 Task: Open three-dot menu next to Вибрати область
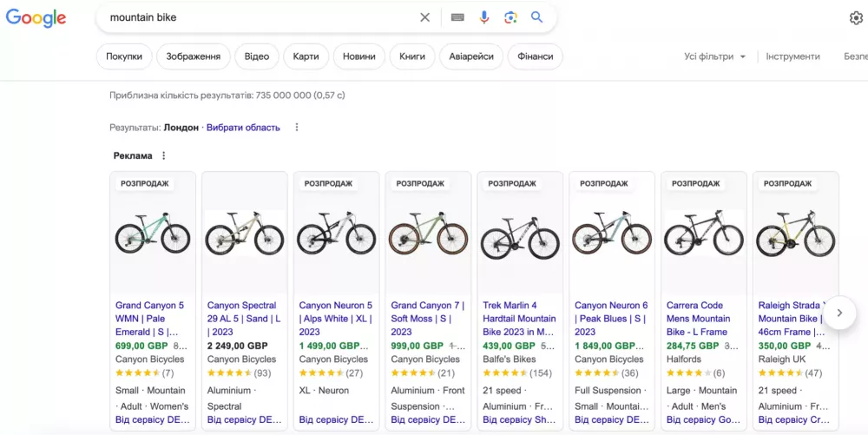click(x=297, y=128)
